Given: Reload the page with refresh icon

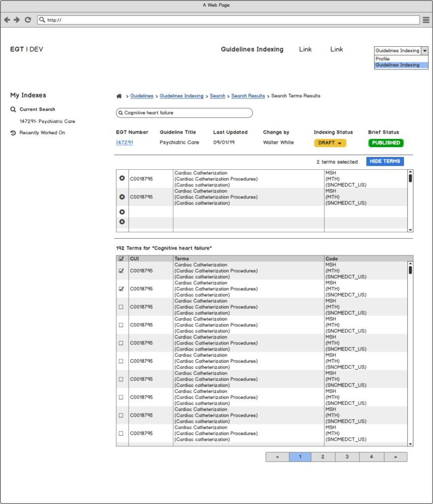Looking at the screenshot, I should coord(28,20).
